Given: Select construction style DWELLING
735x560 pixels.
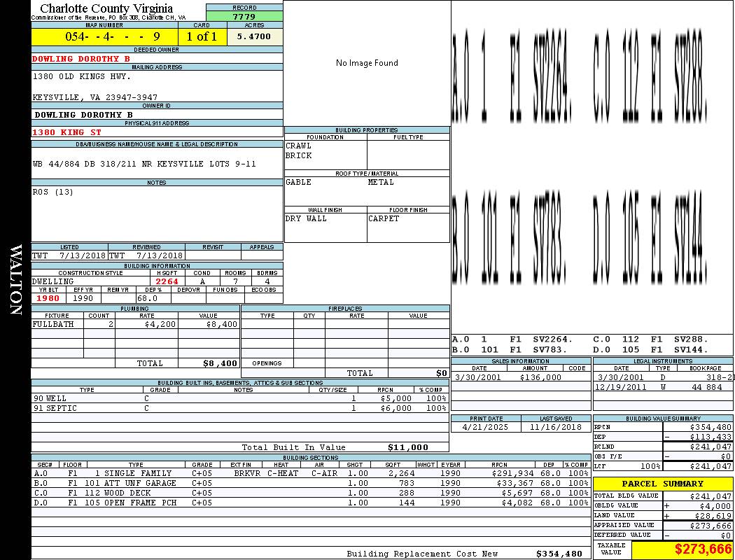Looking at the screenshot, I should 53,281.
